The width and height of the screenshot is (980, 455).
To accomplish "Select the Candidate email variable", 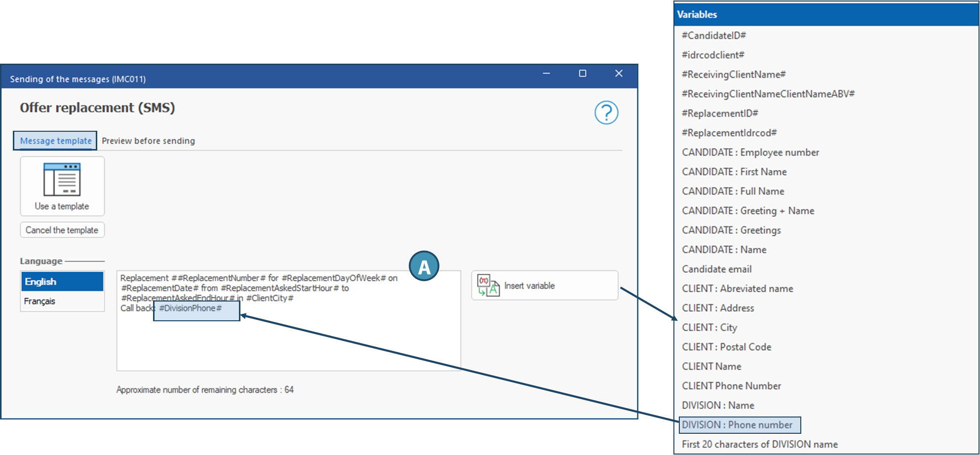I will click(717, 269).
